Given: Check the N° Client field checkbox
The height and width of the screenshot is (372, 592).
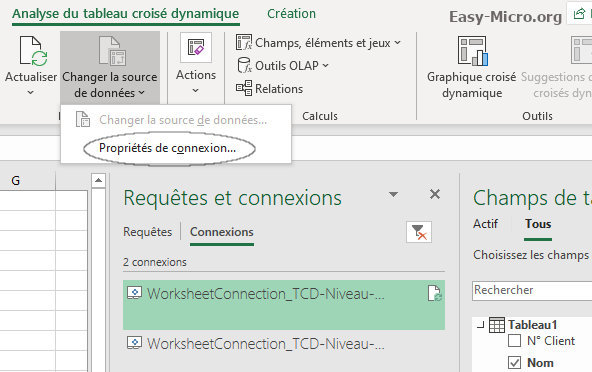Looking at the screenshot, I should [x=514, y=340].
